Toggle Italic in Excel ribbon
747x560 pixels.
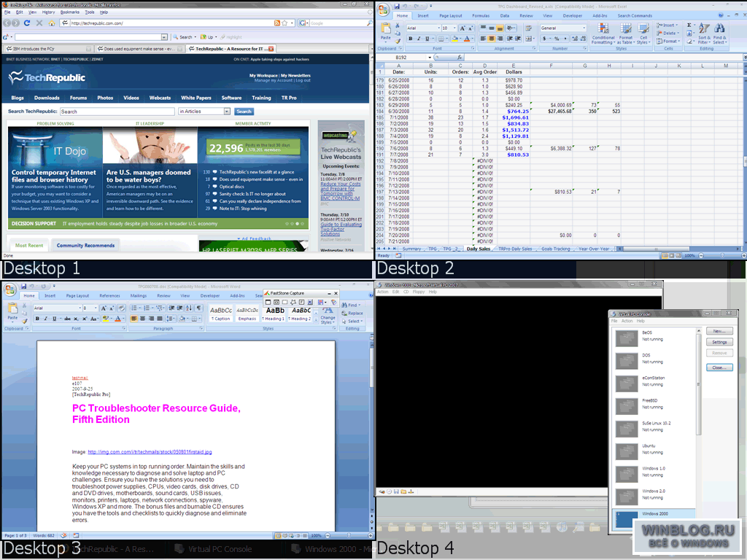419,39
